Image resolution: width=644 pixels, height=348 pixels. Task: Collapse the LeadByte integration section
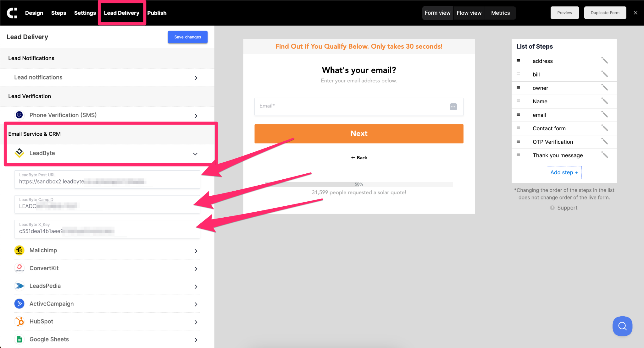coord(195,154)
